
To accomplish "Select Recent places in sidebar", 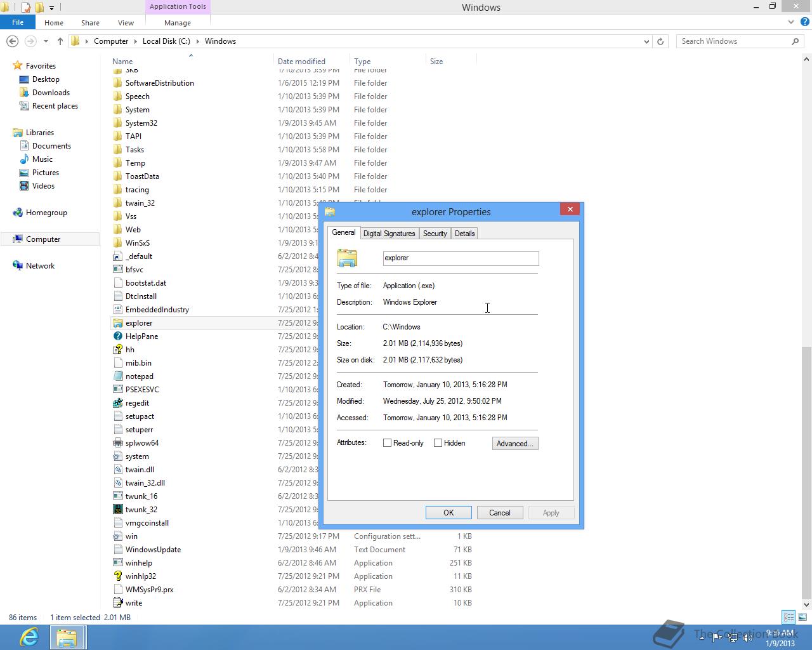I will click(55, 106).
